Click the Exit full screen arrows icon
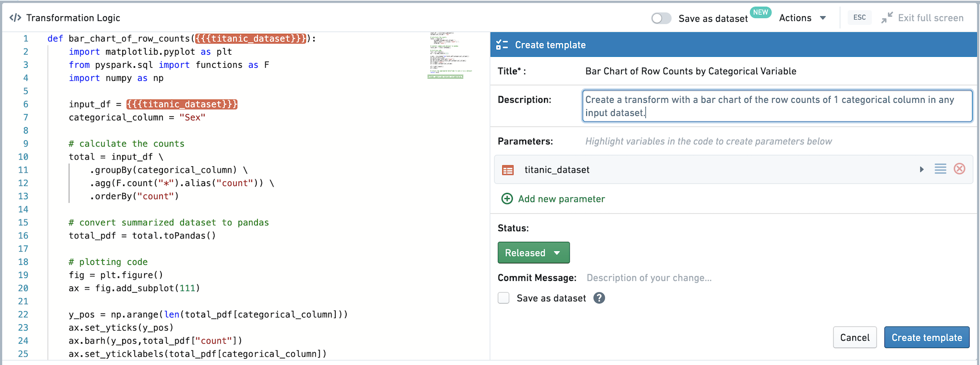The image size is (980, 365). tap(887, 18)
